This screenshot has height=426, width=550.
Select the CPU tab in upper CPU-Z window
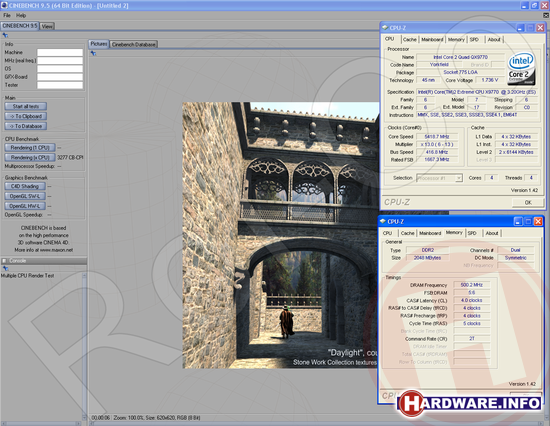click(x=390, y=39)
